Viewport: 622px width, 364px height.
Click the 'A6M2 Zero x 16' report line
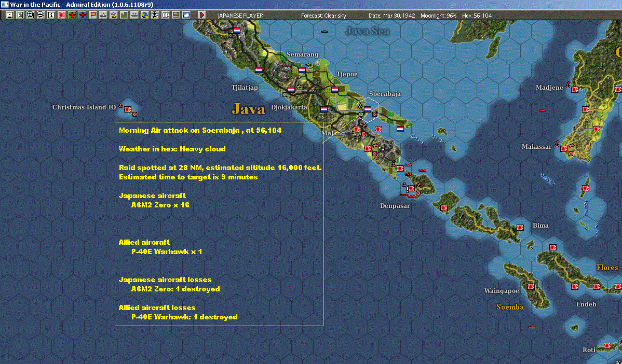[x=160, y=205]
